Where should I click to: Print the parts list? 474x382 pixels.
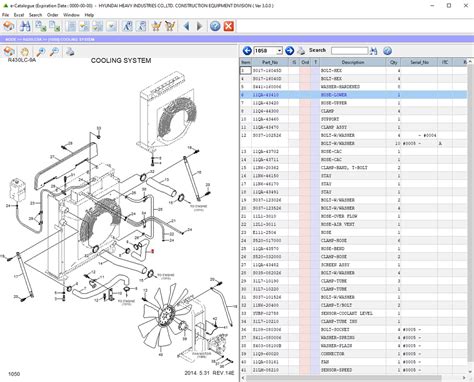click(301, 51)
